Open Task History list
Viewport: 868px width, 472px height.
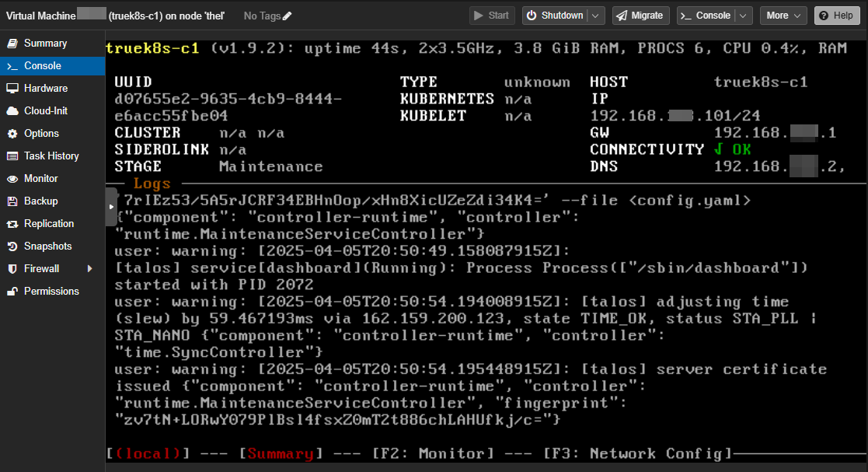point(51,156)
